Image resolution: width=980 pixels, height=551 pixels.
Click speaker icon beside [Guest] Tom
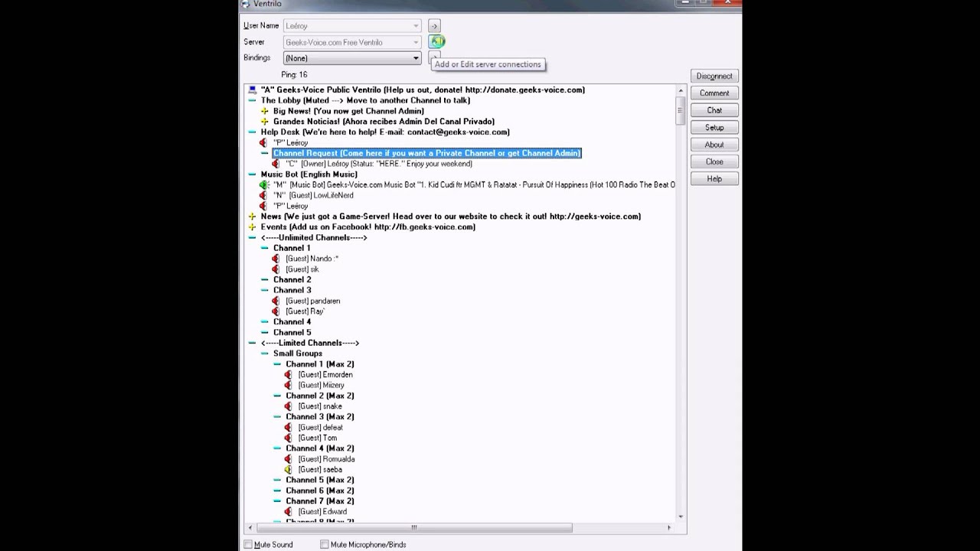click(x=289, y=439)
